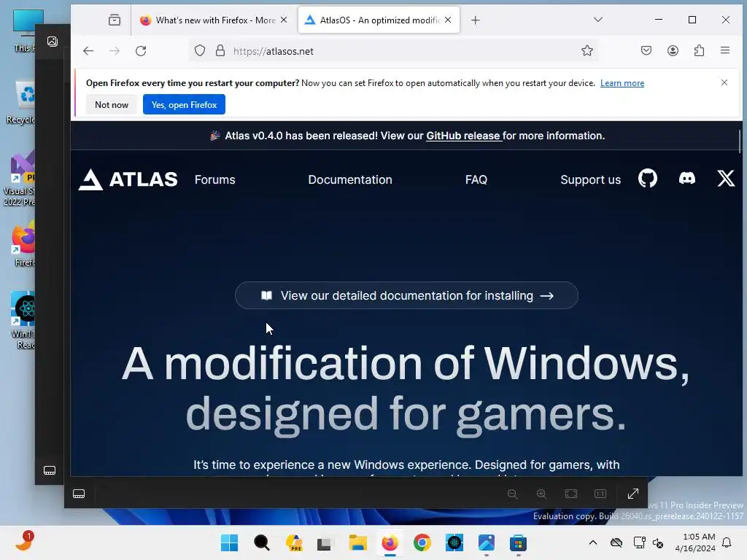Open the extensions puzzle icon

point(699,50)
